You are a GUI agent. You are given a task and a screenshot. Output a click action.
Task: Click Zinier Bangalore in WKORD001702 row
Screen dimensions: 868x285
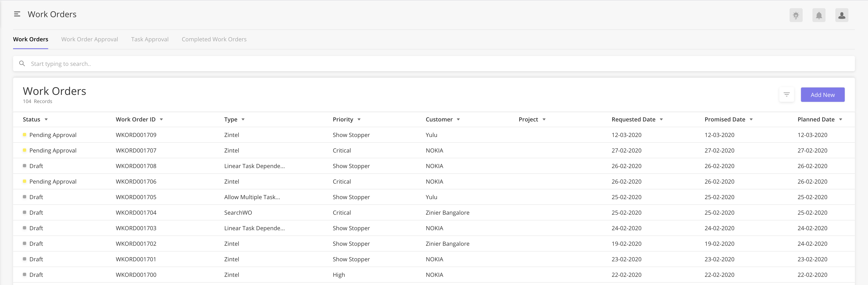447,243
